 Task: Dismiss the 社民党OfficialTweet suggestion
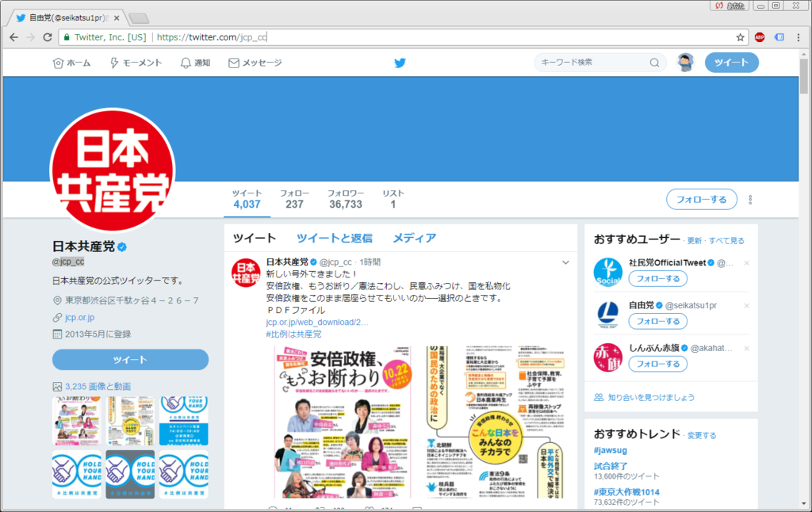[746, 263]
